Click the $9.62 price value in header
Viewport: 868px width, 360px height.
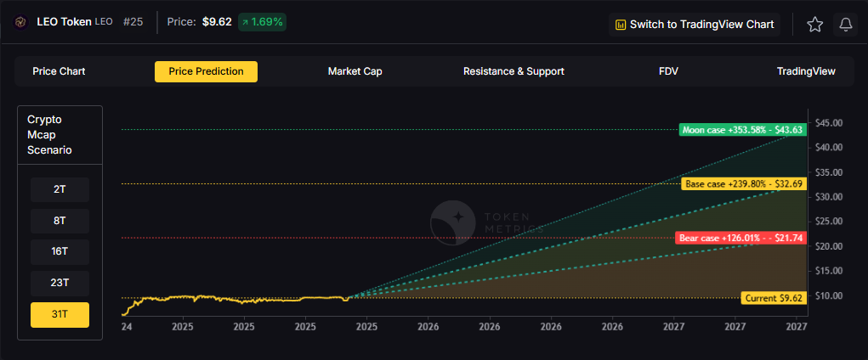coord(217,22)
